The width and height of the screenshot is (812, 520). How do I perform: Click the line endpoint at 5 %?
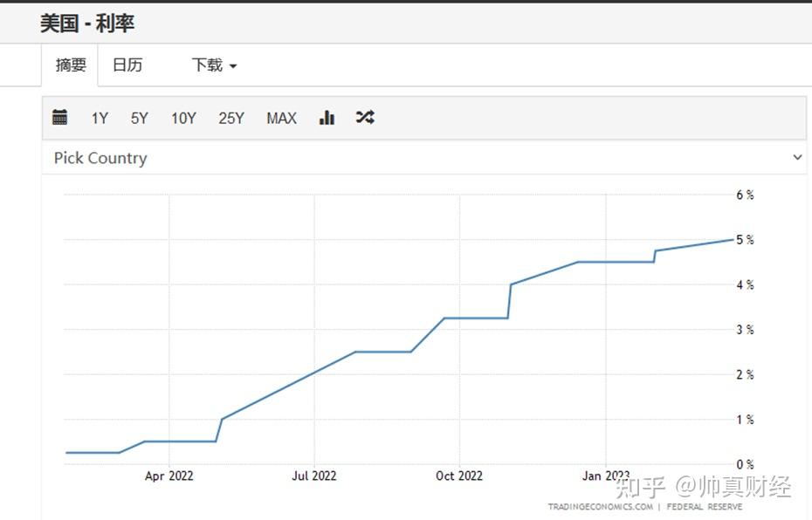[733, 239]
